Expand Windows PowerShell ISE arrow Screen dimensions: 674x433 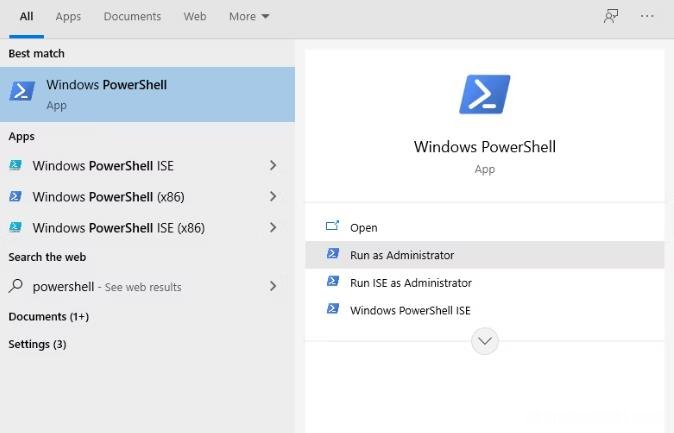click(x=273, y=165)
